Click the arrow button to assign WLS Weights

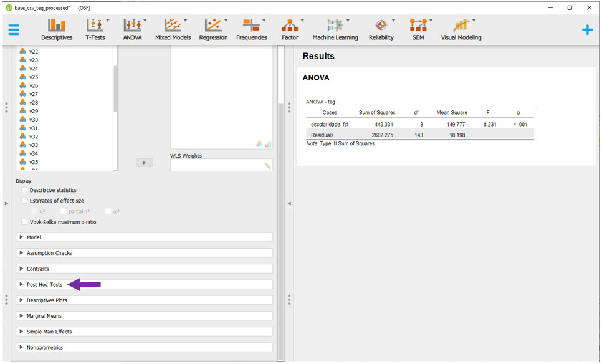click(x=144, y=163)
